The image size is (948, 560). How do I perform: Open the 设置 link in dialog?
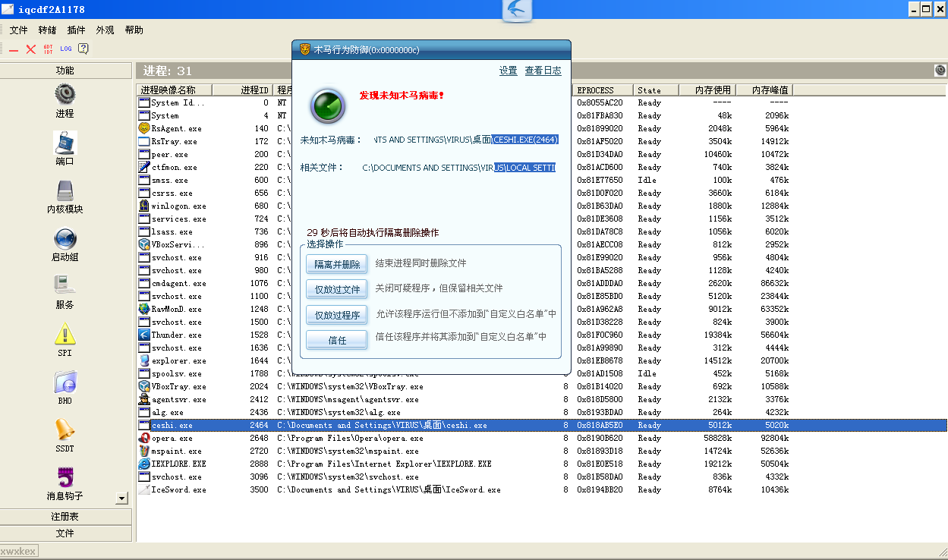[509, 71]
